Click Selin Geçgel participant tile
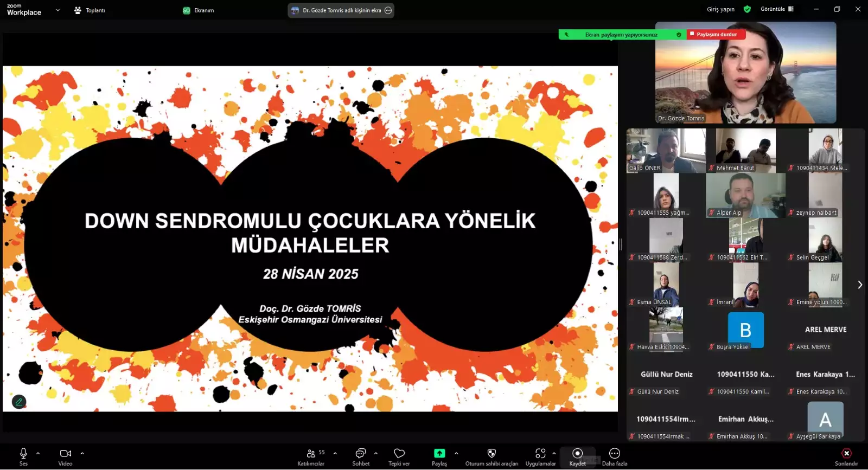Viewport: 868px width, 470px height. pyautogui.click(x=825, y=240)
